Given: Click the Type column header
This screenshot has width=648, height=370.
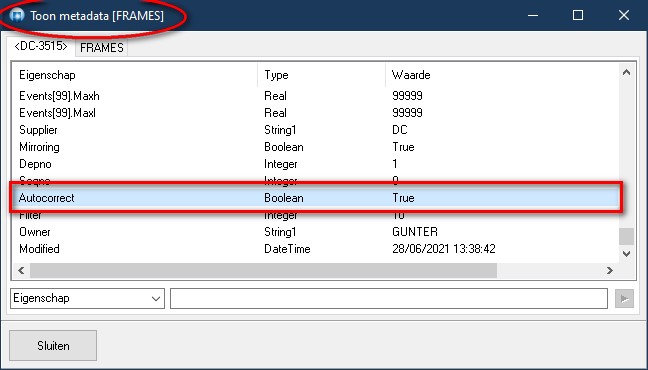Looking at the screenshot, I should pyautogui.click(x=322, y=75).
